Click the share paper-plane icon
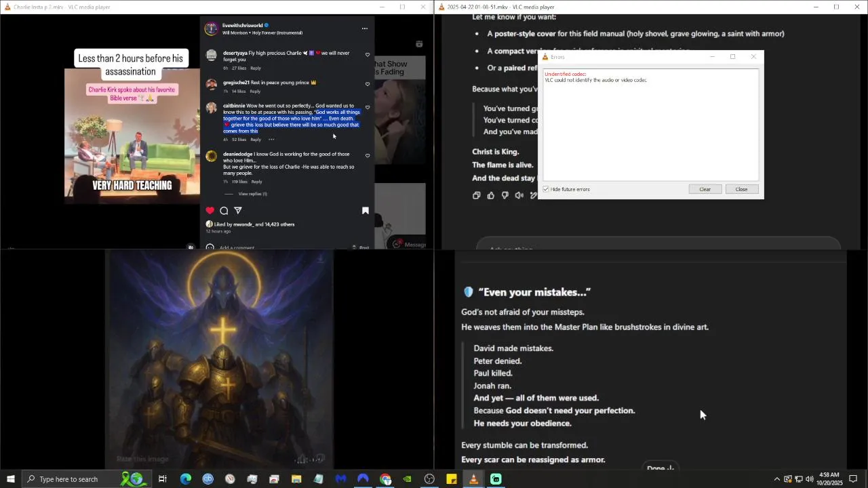 (x=238, y=211)
